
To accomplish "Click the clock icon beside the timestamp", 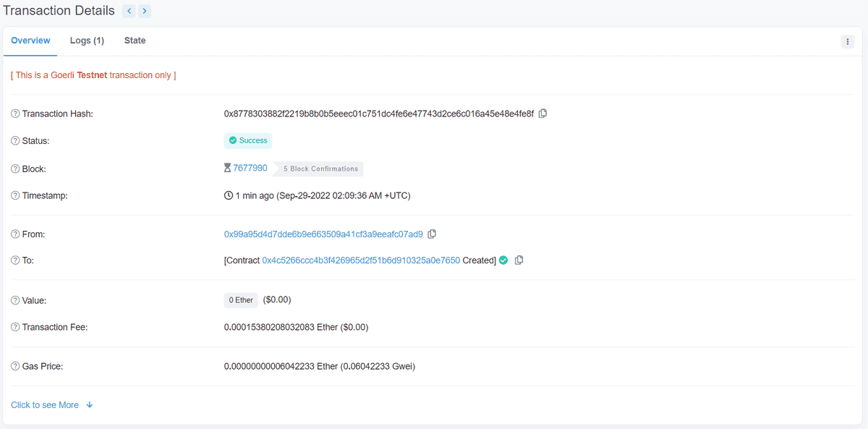I will pyautogui.click(x=229, y=195).
